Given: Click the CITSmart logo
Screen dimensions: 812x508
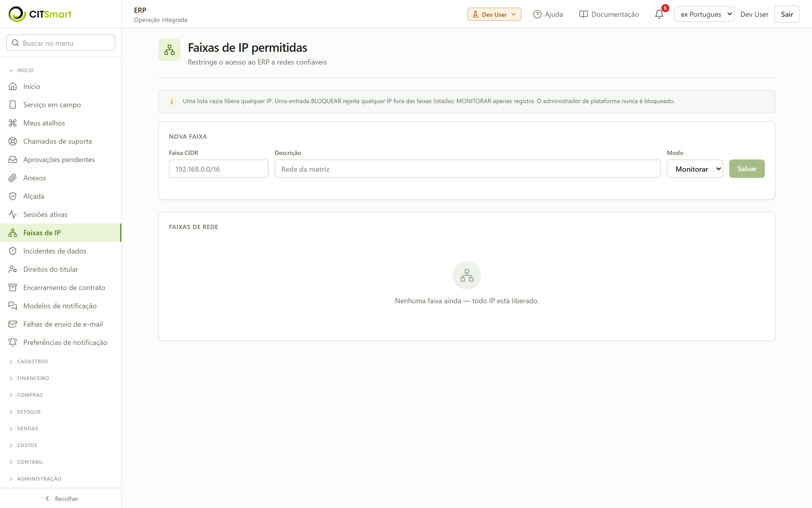Looking at the screenshot, I should click(x=40, y=14).
